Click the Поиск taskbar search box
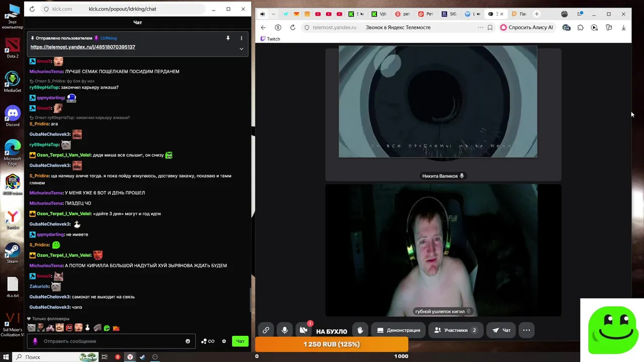The width and height of the screenshot is (644, 362). pyautogui.click(x=55, y=357)
